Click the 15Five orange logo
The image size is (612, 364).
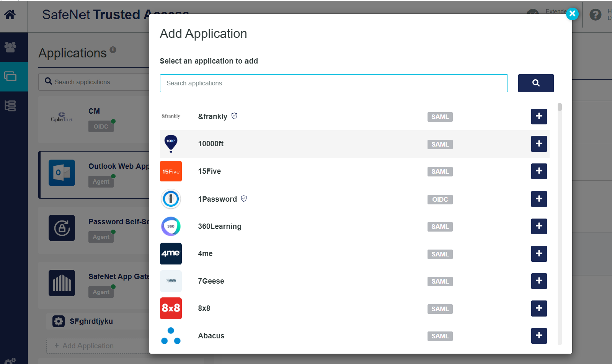coord(171,171)
